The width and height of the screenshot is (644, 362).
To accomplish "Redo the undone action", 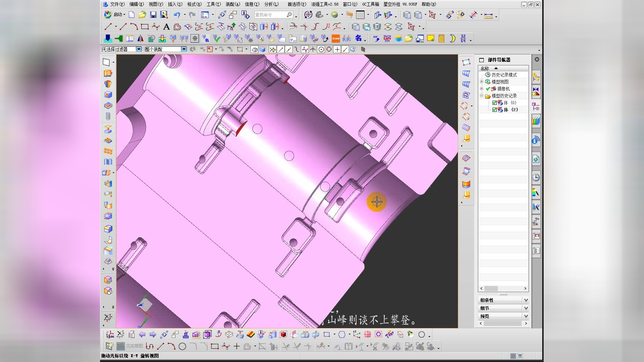I will [192, 15].
